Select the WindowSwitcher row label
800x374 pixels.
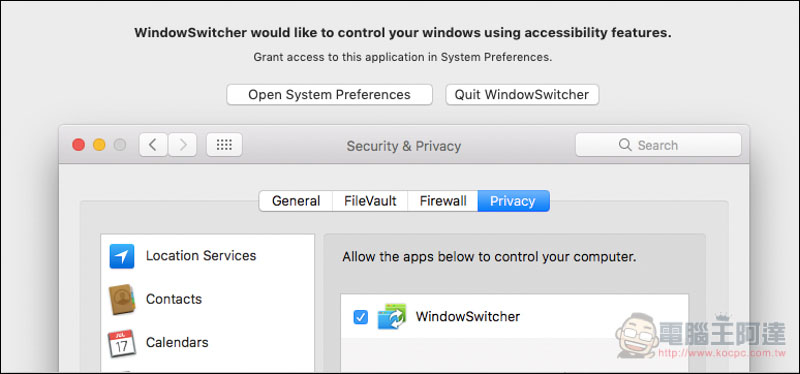pos(468,317)
